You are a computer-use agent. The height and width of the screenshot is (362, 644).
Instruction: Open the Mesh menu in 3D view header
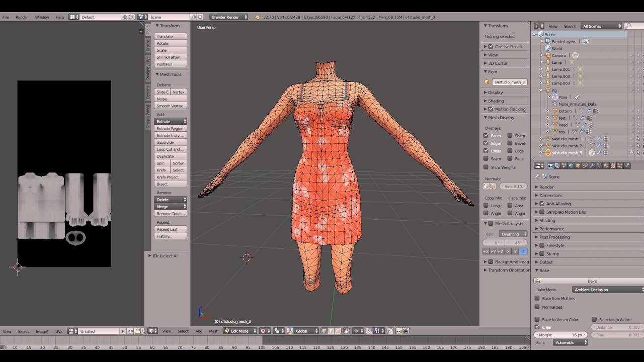point(214,331)
